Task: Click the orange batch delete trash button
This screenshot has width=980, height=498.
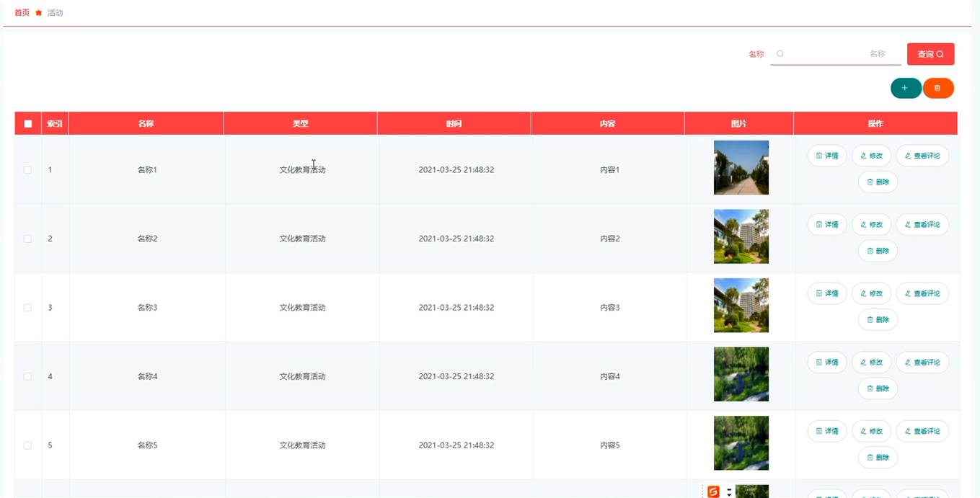Action: (938, 88)
